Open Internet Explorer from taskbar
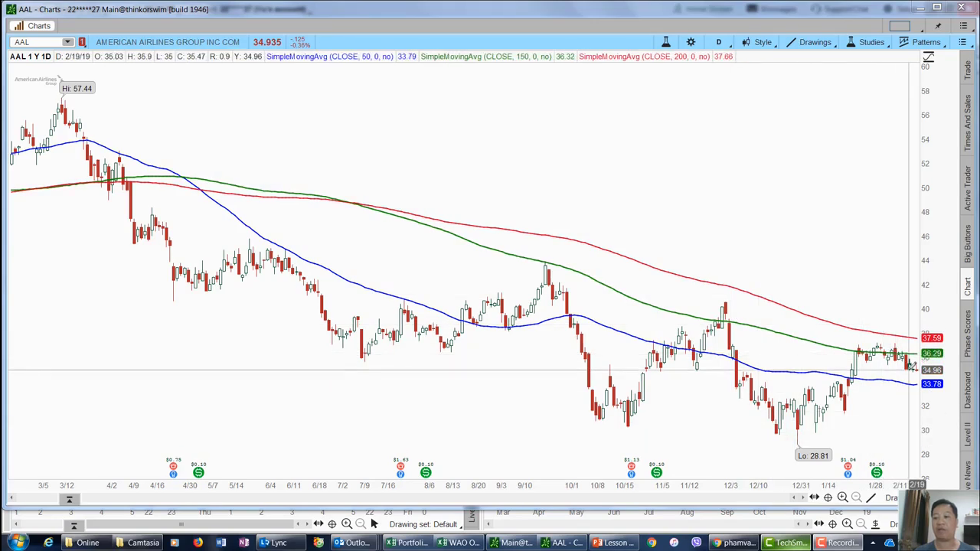 48,543
